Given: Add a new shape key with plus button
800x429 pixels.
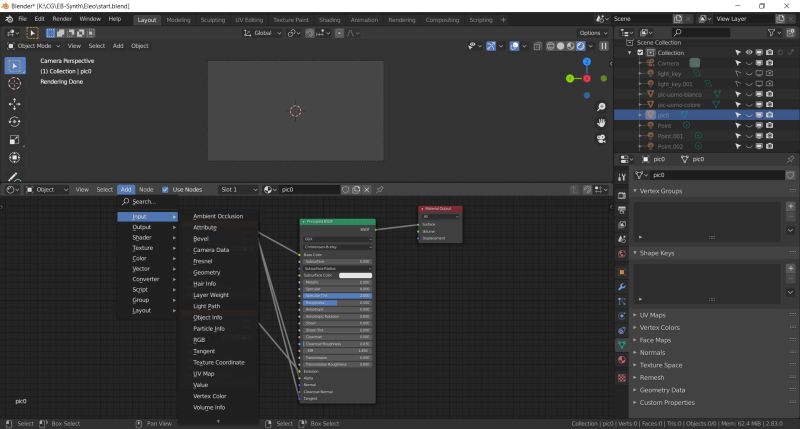Looking at the screenshot, I should pos(790,269).
